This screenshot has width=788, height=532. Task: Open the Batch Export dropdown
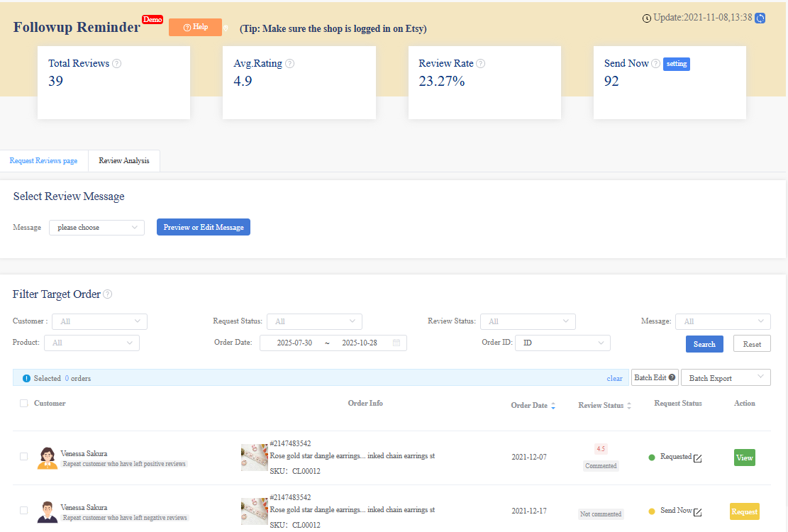pyautogui.click(x=725, y=377)
